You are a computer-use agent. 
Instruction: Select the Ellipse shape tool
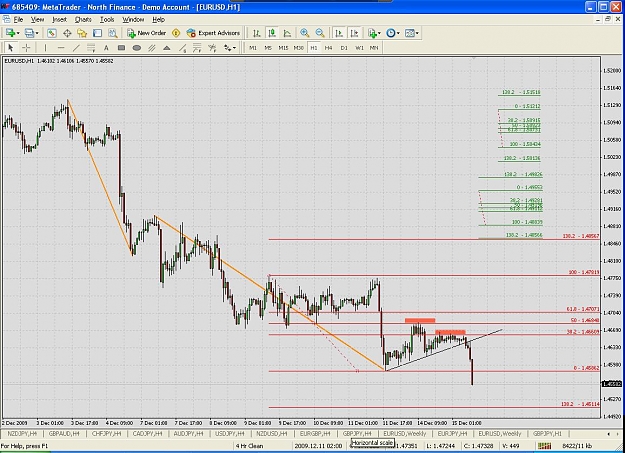[136, 48]
